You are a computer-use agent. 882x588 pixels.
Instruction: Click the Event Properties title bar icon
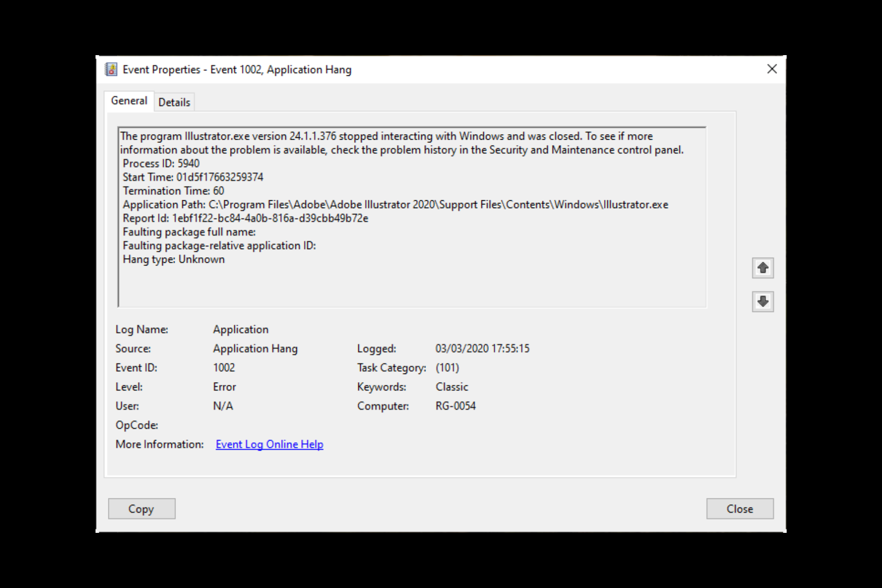(x=111, y=69)
